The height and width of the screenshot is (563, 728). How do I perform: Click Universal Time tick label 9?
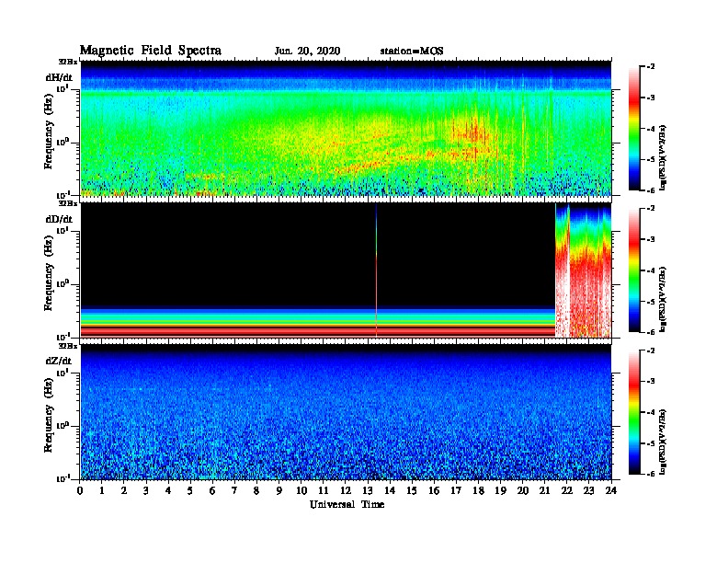(x=279, y=490)
